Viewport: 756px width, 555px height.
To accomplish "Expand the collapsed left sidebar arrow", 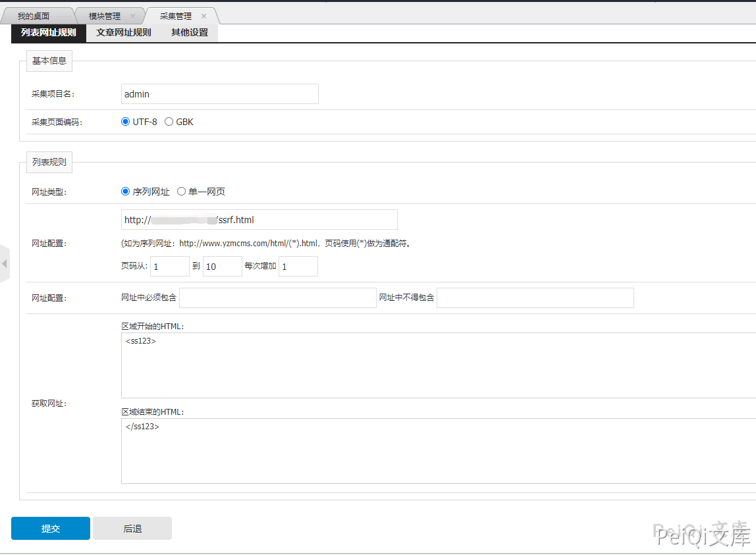I will tap(5, 264).
